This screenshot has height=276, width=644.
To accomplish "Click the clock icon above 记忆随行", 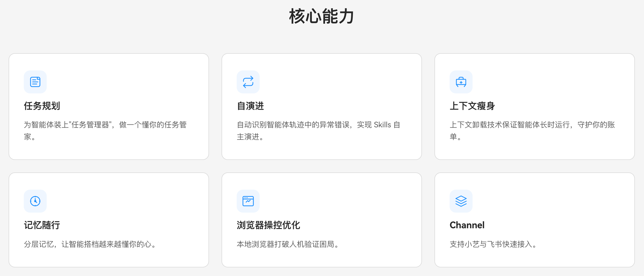I will [x=35, y=201].
